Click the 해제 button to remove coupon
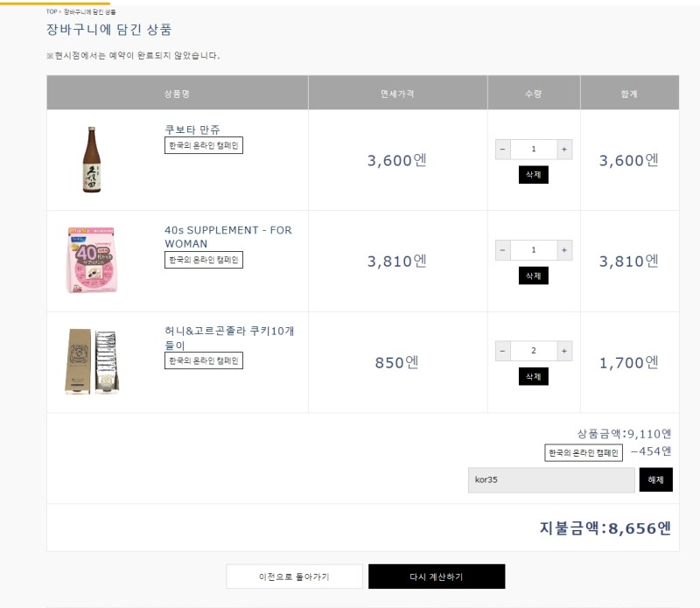700x608 pixels. (655, 480)
